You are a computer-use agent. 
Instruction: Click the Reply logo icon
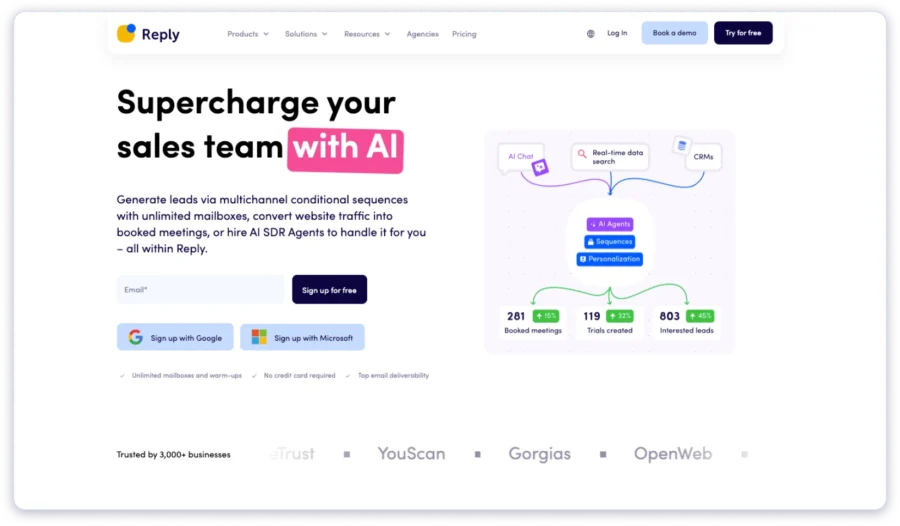click(x=126, y=34)
